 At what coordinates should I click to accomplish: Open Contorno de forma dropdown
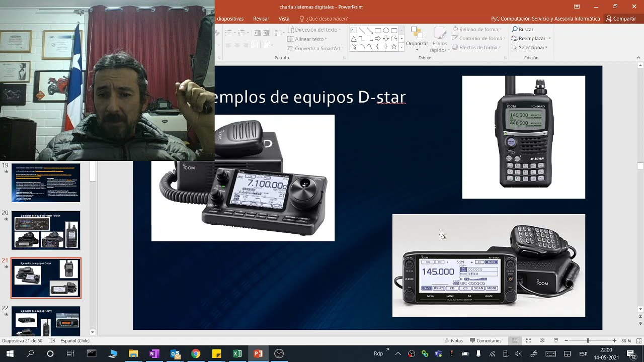click(x=479, y=38)
